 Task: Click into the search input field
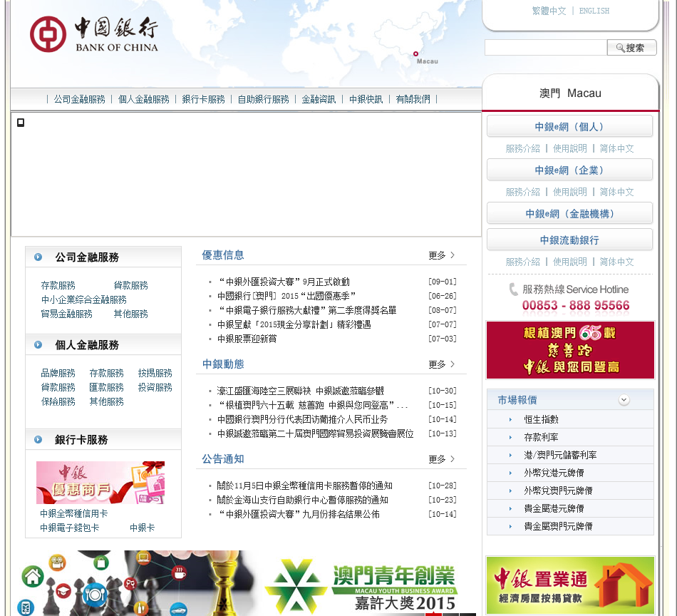546,48
